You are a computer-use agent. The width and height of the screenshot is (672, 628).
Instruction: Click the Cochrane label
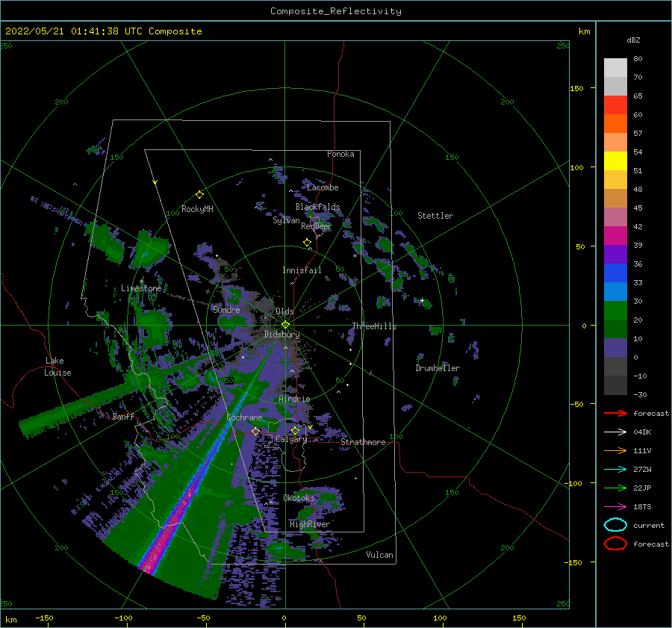tap(244, 417)
